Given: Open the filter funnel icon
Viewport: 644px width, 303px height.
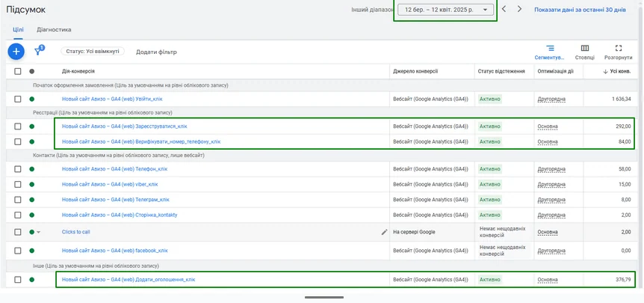Looking at the screenshot, I should [x=39, y=51].
